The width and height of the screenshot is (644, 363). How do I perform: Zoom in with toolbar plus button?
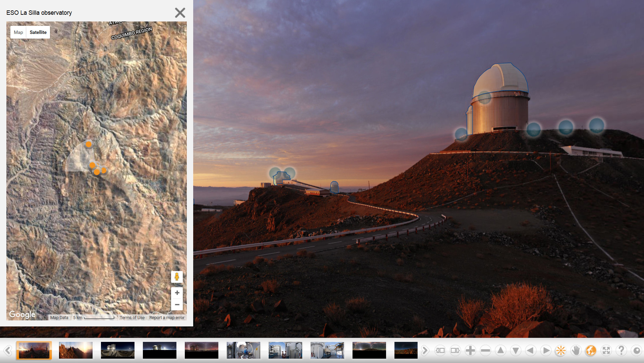click(470, 351)
